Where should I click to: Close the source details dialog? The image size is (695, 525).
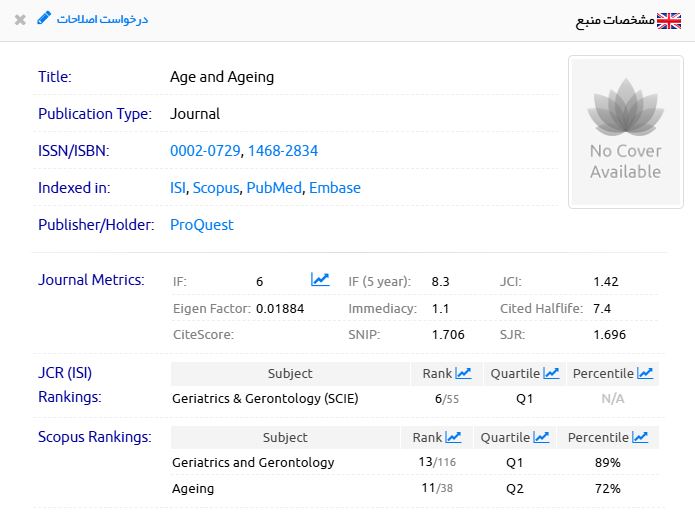tap(20, 20)
